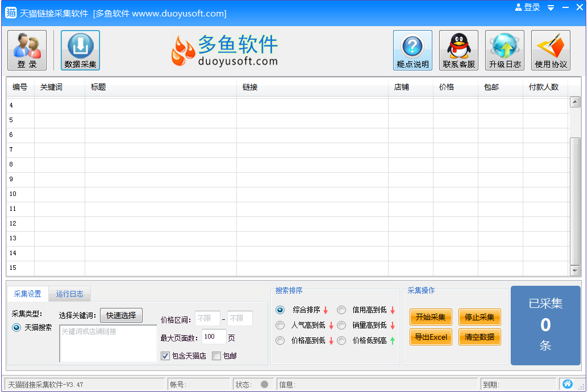Click the 包邮 column header
Viewport: 588px width, 392px height.
[501, 87]
